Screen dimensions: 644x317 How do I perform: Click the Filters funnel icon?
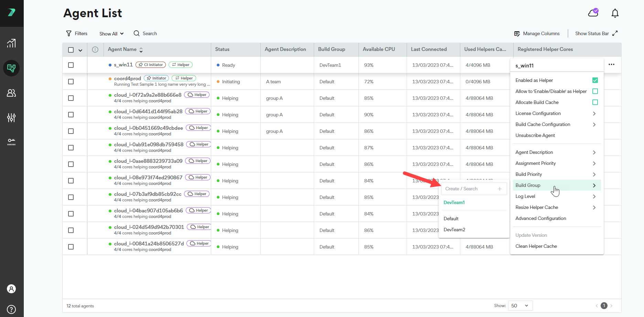click(x=69, y=33)
